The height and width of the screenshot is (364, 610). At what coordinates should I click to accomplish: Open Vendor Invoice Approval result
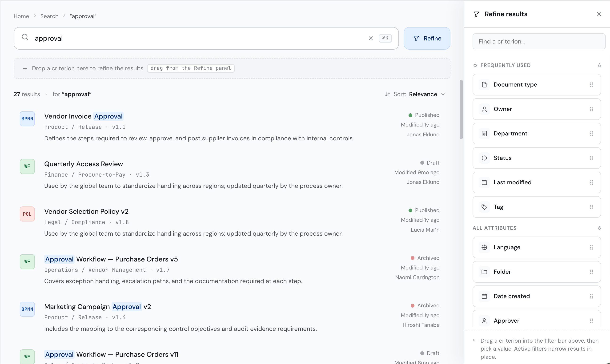(x=84, y=116)
